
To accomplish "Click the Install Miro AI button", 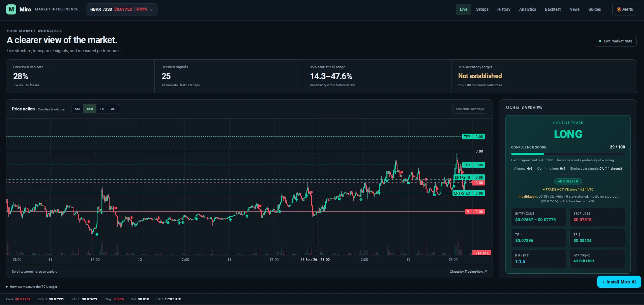I will [619, 282].
